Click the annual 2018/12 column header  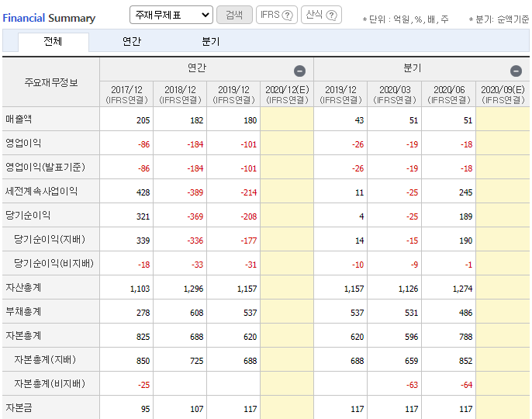click(x=180, y=95)
